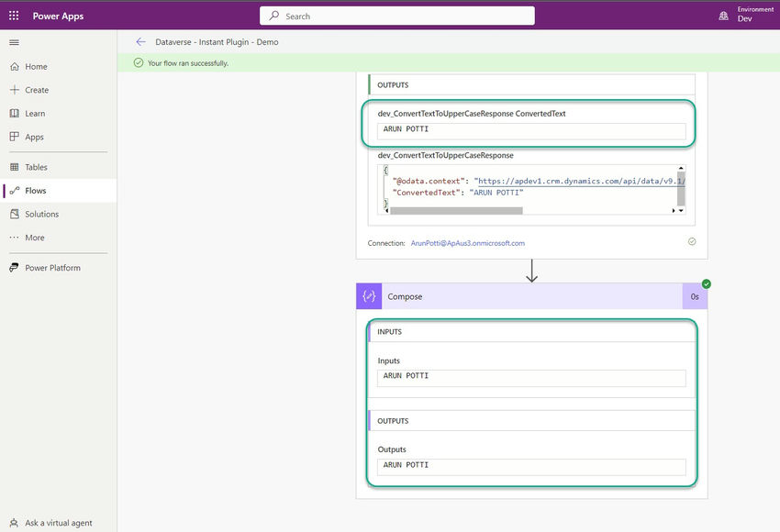Open ArunPotti connection email link

pos(468,243)
